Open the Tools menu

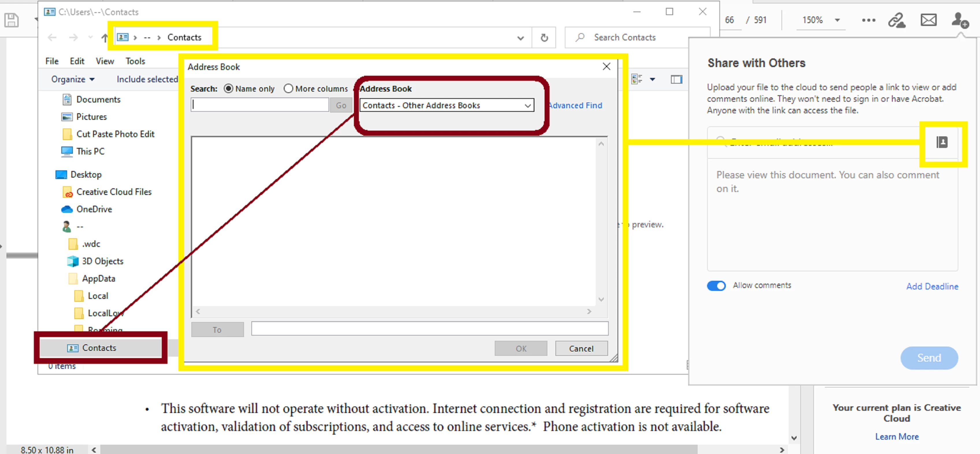pyautogui.click(x=135, y=61)
